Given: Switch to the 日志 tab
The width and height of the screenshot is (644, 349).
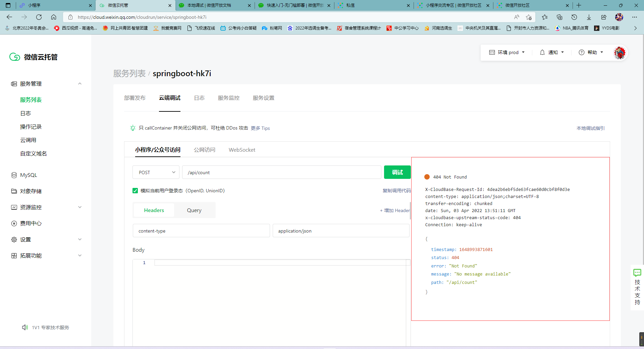Looking at the screenshot, I should (x=199, y=98).
